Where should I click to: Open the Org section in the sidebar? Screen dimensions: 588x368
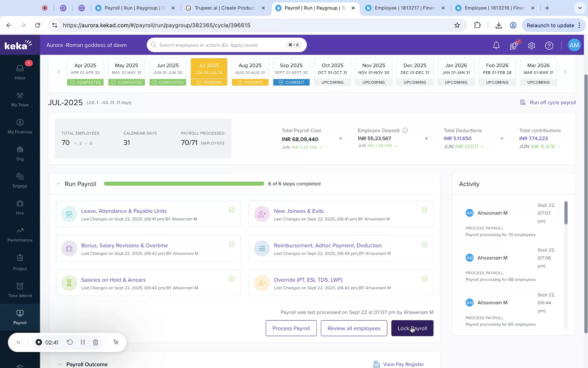(x=20, y=153)
